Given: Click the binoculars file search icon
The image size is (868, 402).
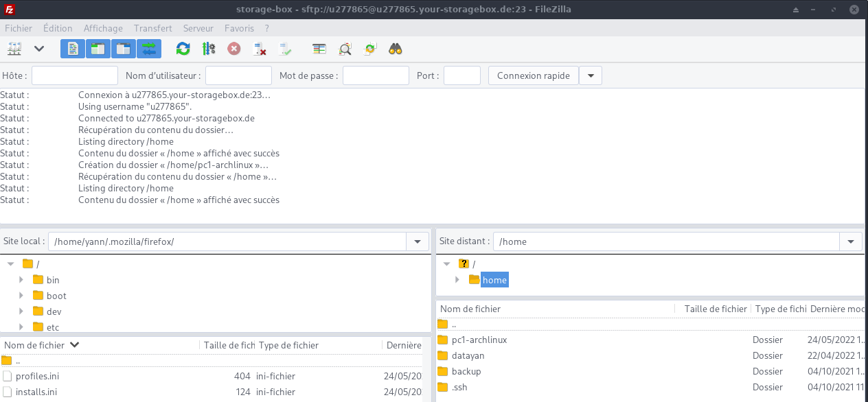Looking at the screenshot, I should [396, 49].
